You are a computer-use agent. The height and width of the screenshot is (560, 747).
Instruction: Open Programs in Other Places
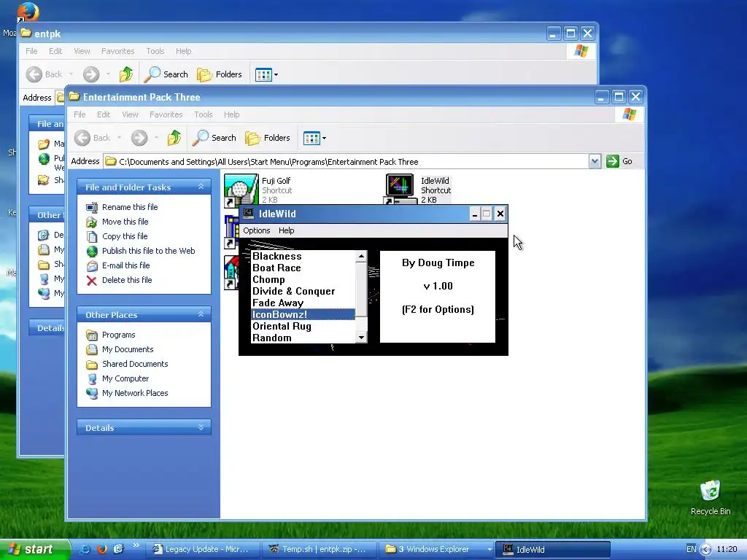click(119, 335)
